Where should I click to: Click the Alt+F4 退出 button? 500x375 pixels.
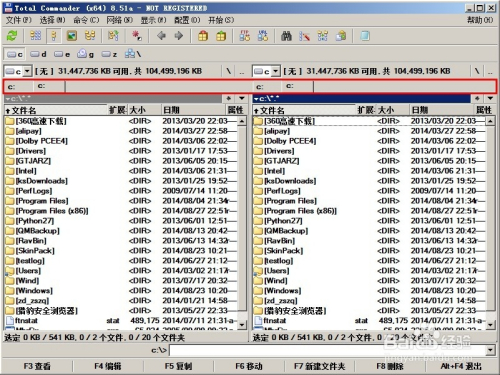[461, 366]
